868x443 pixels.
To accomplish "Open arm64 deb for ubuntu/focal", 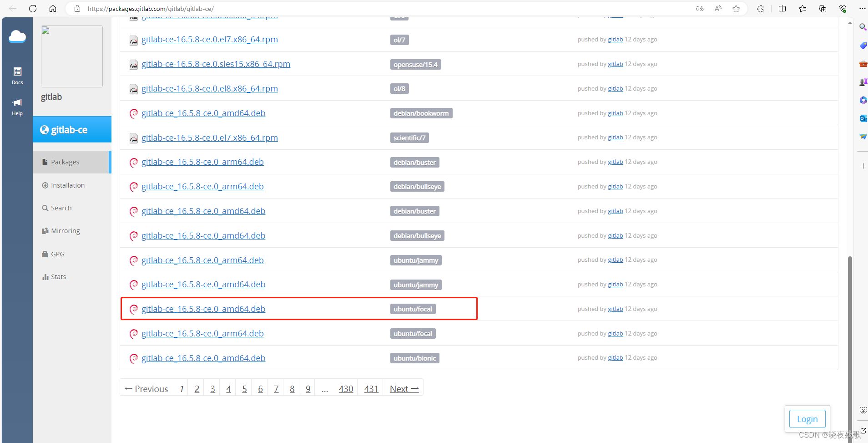I will 202,334.
